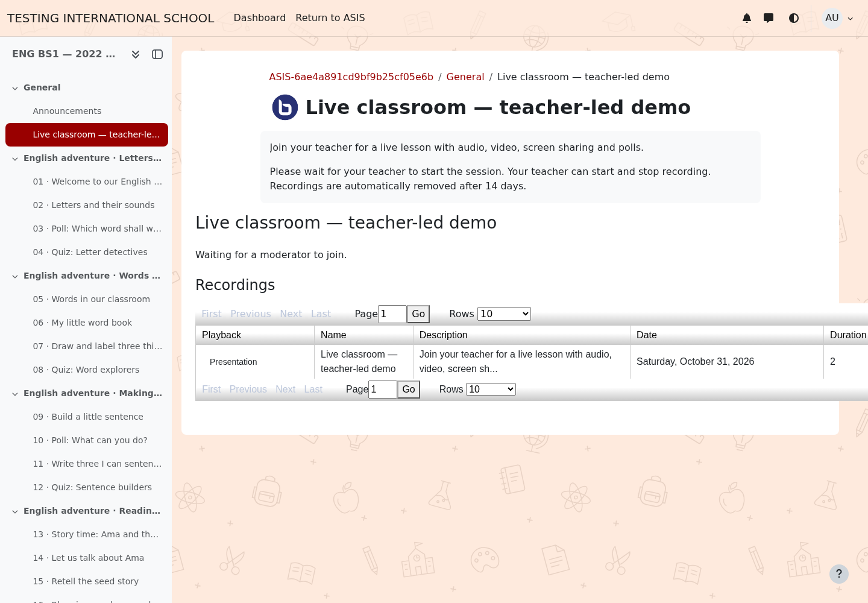Collapse the English adventure · Words section
Viewport: 868px width, 603px height.
click(15, 276)
